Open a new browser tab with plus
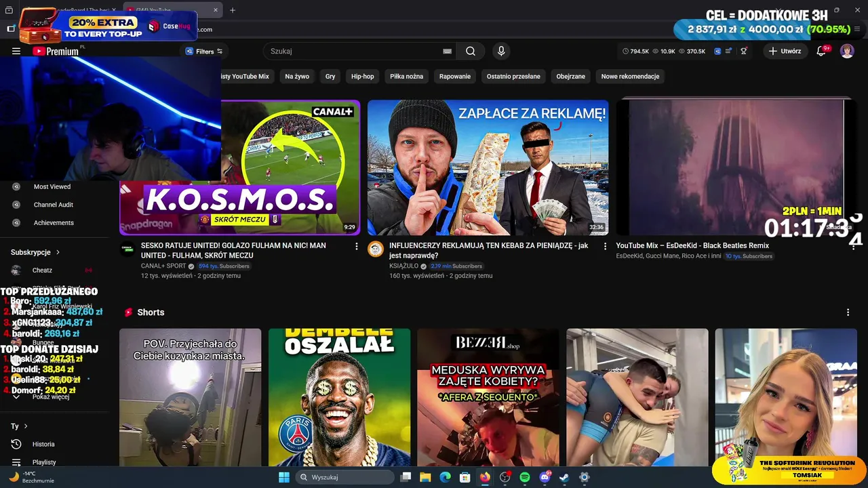The width and height of the screenshot is (868, 488). (233, 10)
